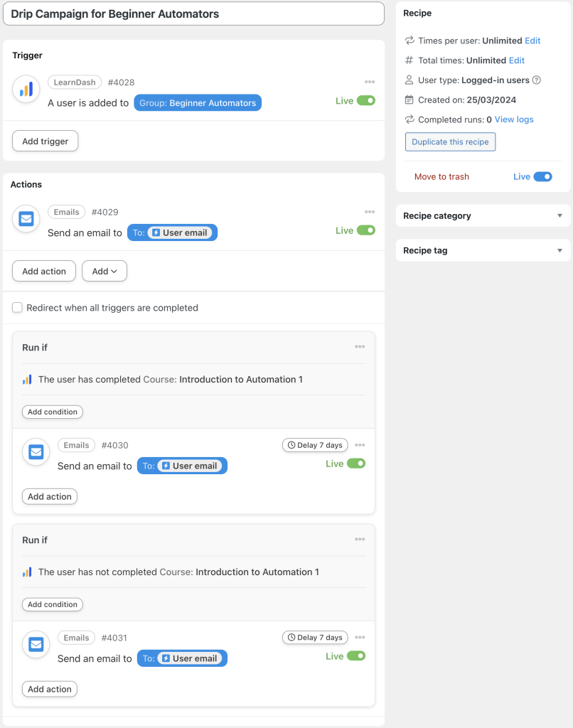This screenshot has height=728, width=573.
Task: Click the Emails envelope icon on action #4030
Action: 36,452
